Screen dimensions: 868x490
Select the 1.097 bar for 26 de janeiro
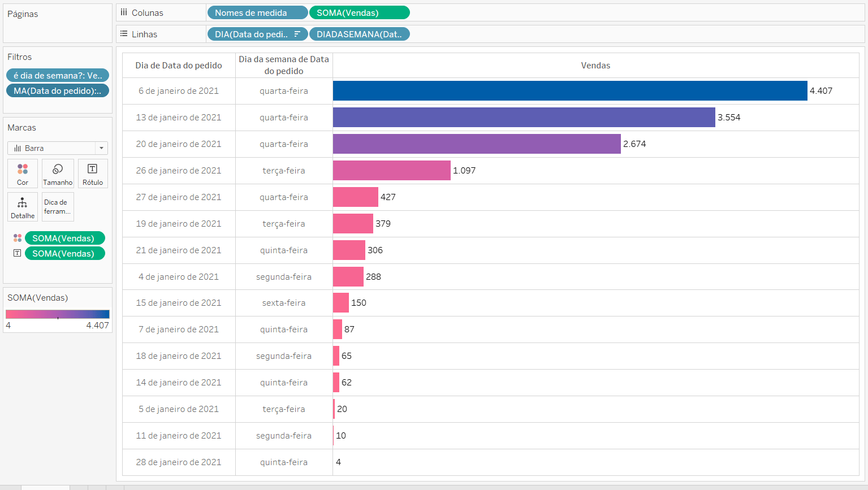click(391, 171)
